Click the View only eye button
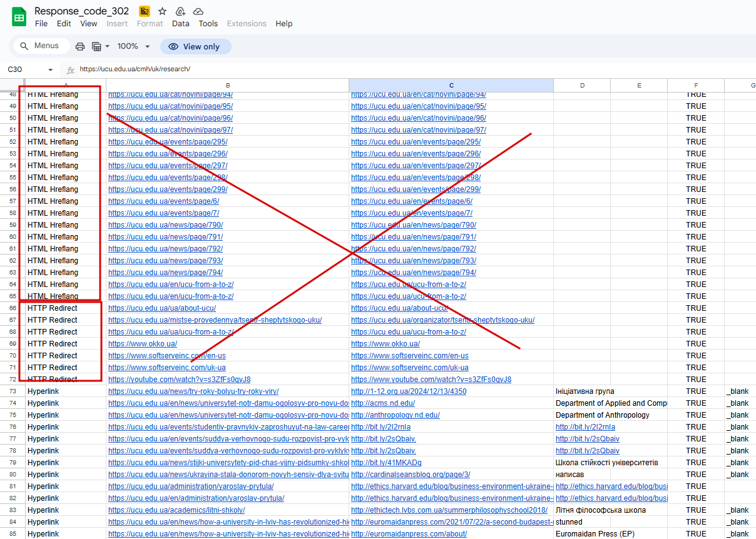 click(x=195, y=46)
